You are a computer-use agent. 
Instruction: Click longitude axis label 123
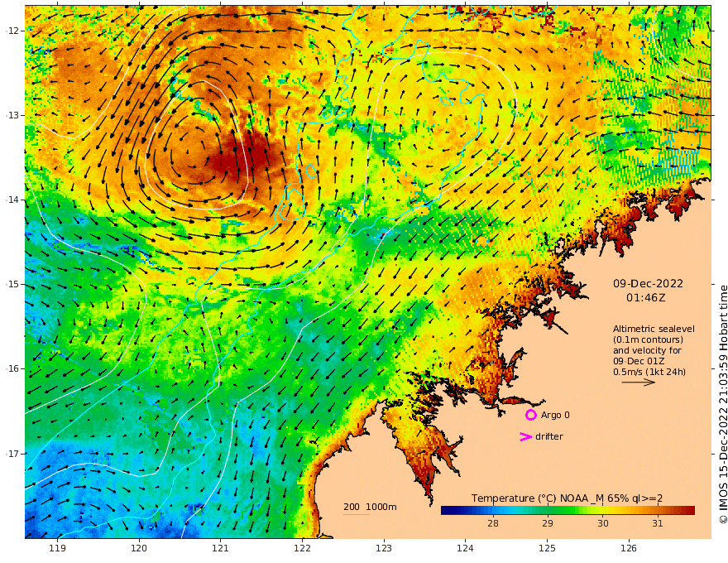coord(384,548)
